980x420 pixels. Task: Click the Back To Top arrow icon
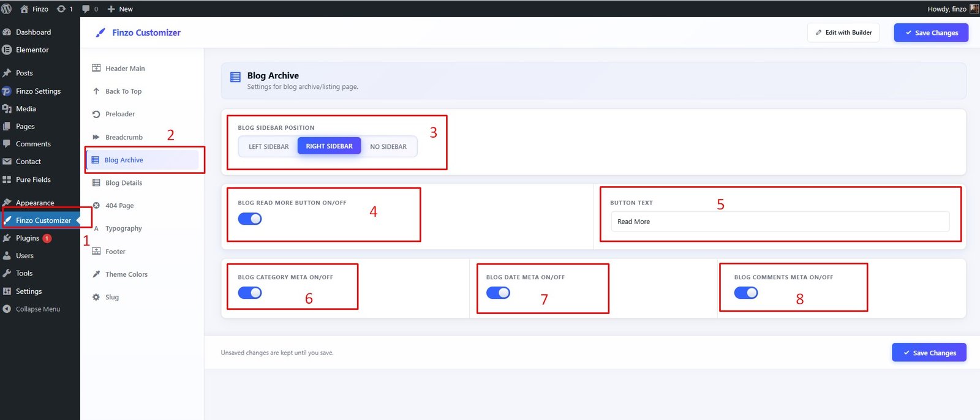pos(96,91)
